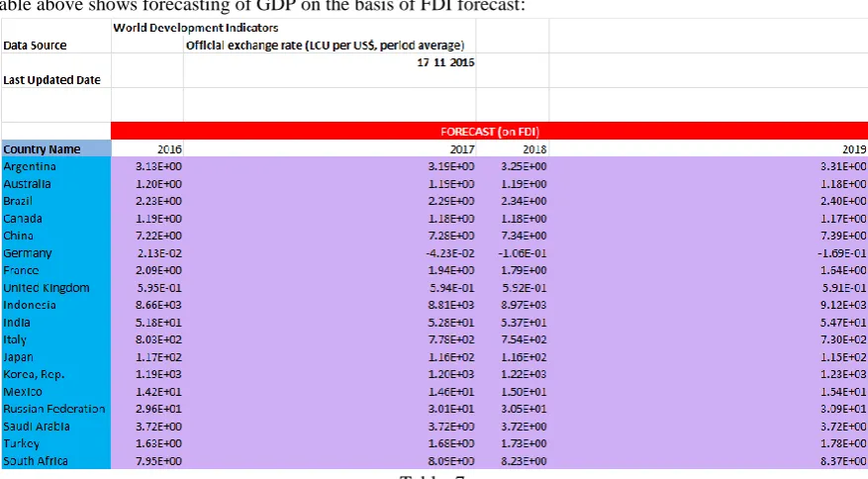Click South Africa's 2016 value 7.95E+00

pos(159,461)
